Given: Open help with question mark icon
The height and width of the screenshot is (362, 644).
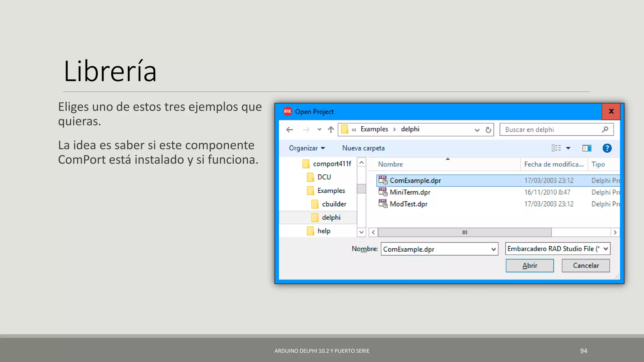Looking at the screenshot, I should [x=607, y=148].
